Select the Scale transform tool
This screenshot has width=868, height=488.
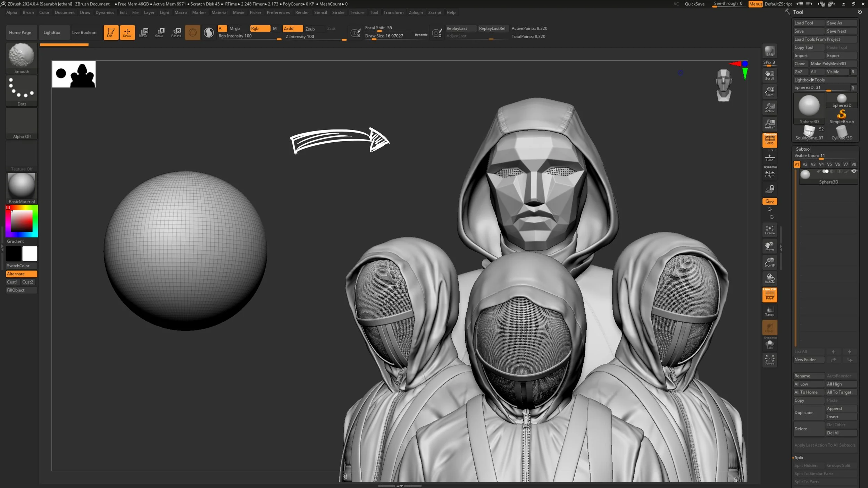pos(159,32)
